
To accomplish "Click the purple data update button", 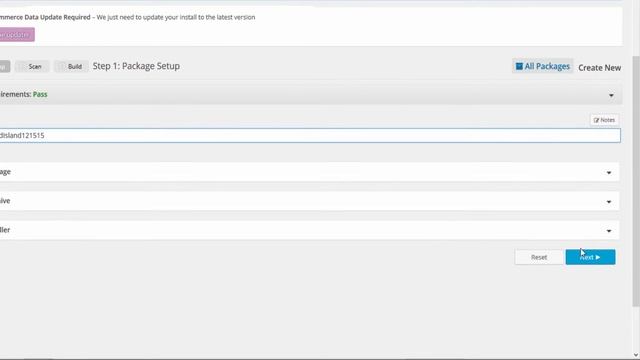I will tap(17, 35).
